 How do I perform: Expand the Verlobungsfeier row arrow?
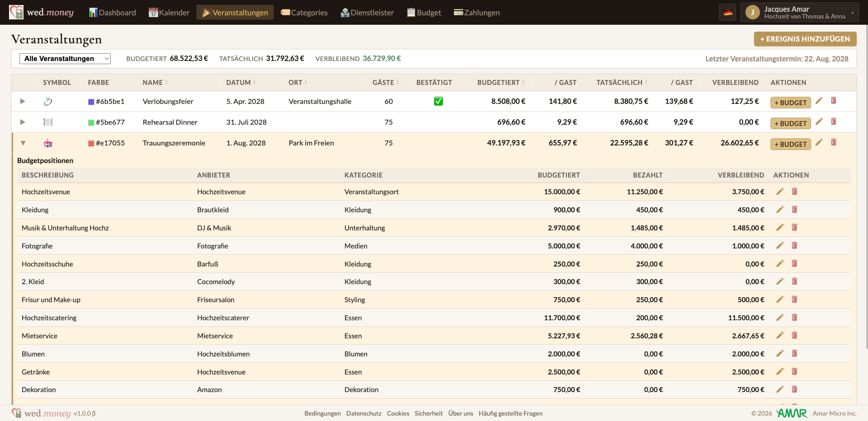pyautogui.click(x=23, y=101)
